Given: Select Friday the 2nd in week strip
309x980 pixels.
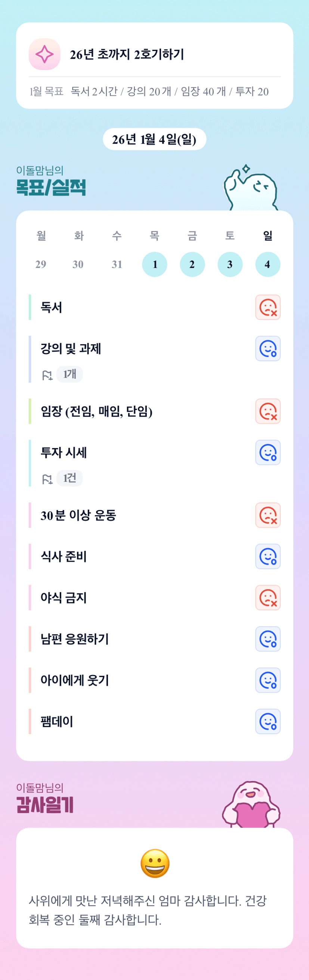Looking at the screenshot, I should (x=192, y=264).
